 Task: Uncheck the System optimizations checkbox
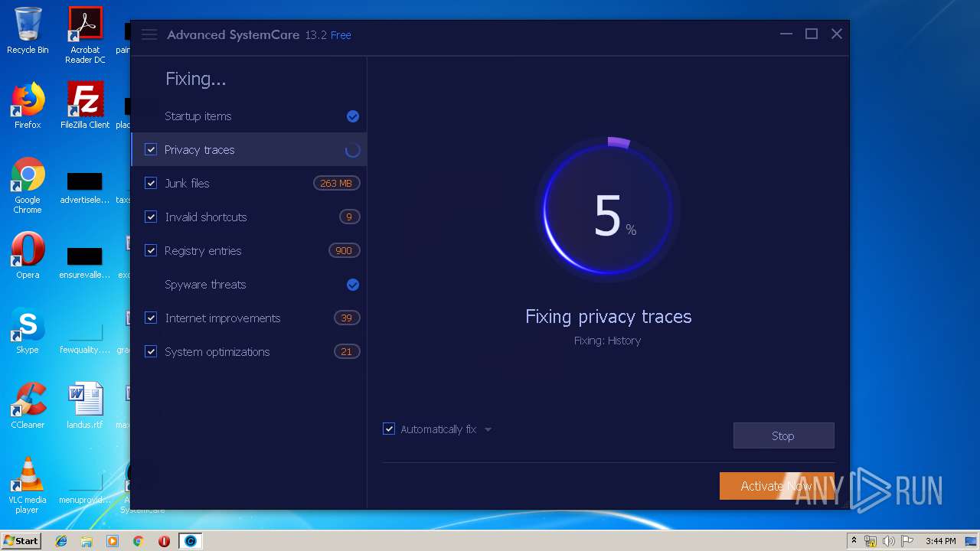pyautogui.click(x=151, y=352)
